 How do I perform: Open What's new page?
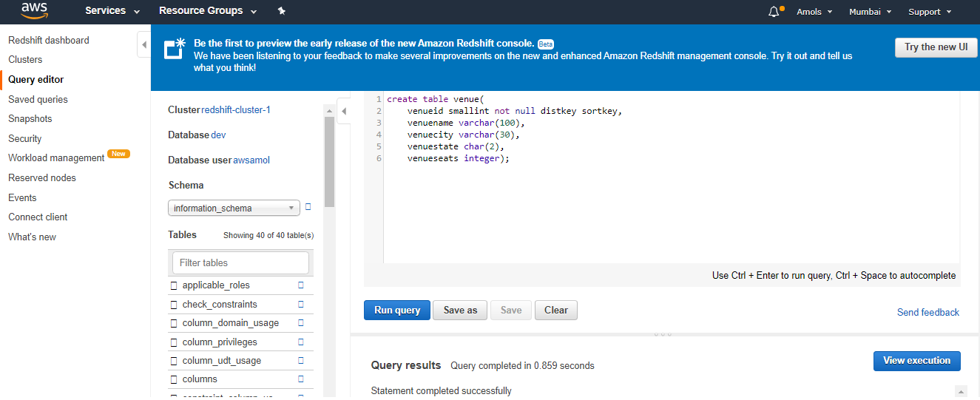pyautogui.click(x=32, y=237)
